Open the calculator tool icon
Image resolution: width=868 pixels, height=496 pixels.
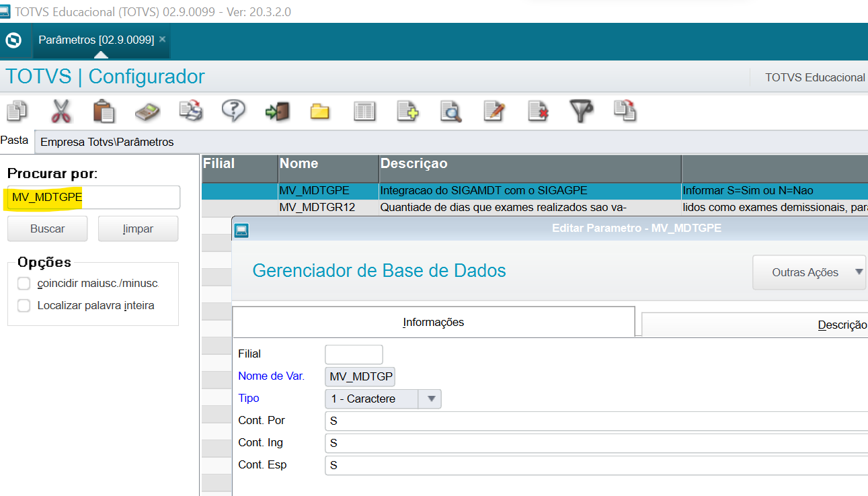coord(147,112)
